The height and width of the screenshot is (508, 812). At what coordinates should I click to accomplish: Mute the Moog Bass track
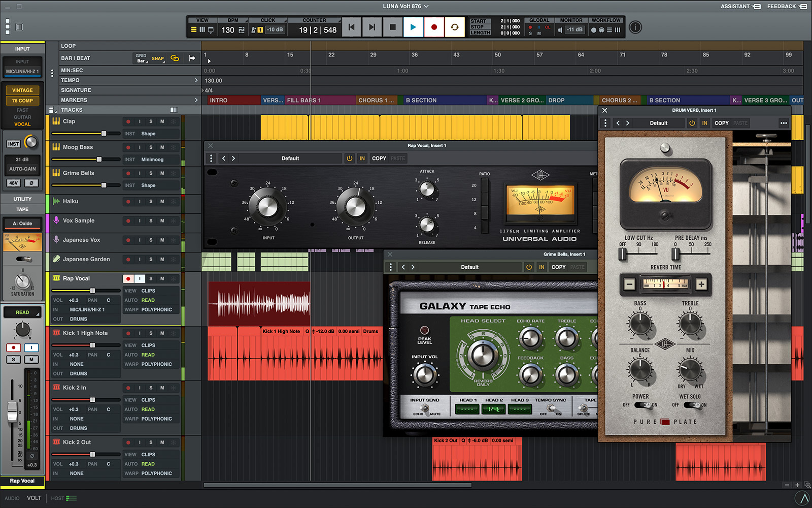coord(162,147)
